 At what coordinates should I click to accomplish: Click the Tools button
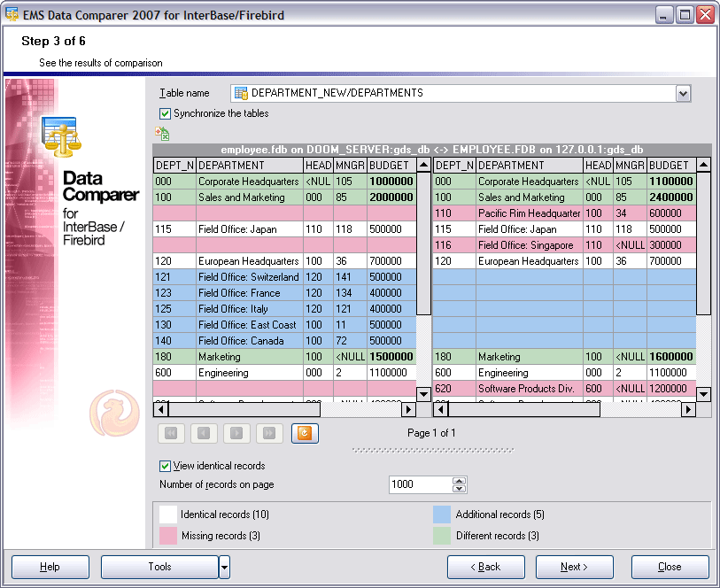pyautogui.click(x=159, y=568)
